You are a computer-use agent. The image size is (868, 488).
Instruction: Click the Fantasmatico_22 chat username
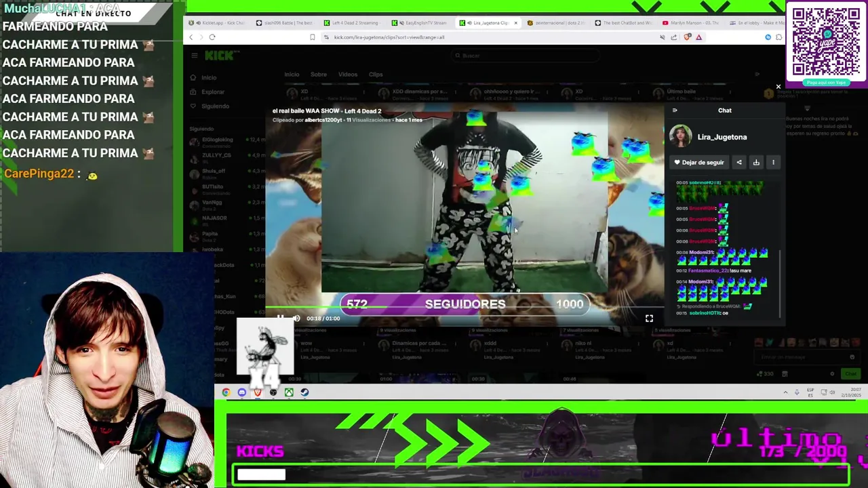tap(707, 270)
